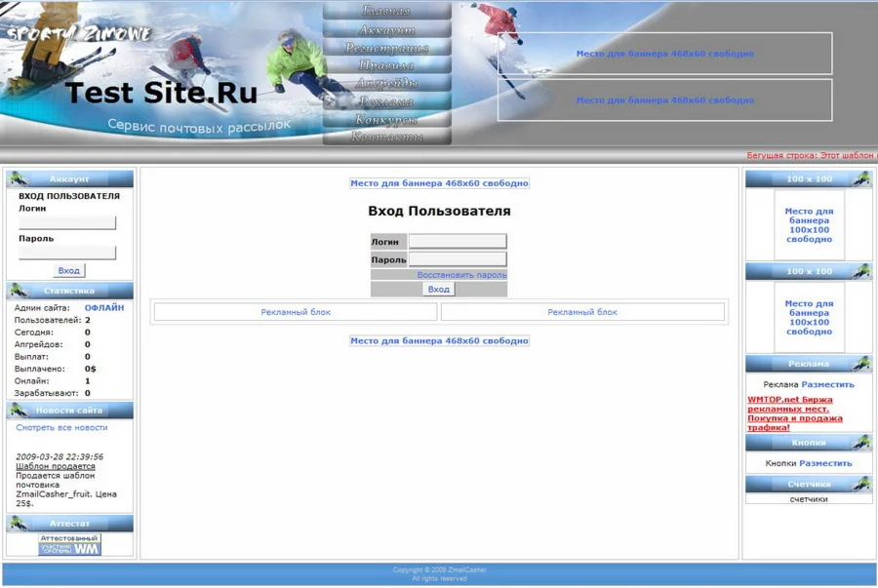Click the 468x60 banner link below ad blocks
This screenshot has width=878, height=588.
pyautogui.click(x=440, y=340)
